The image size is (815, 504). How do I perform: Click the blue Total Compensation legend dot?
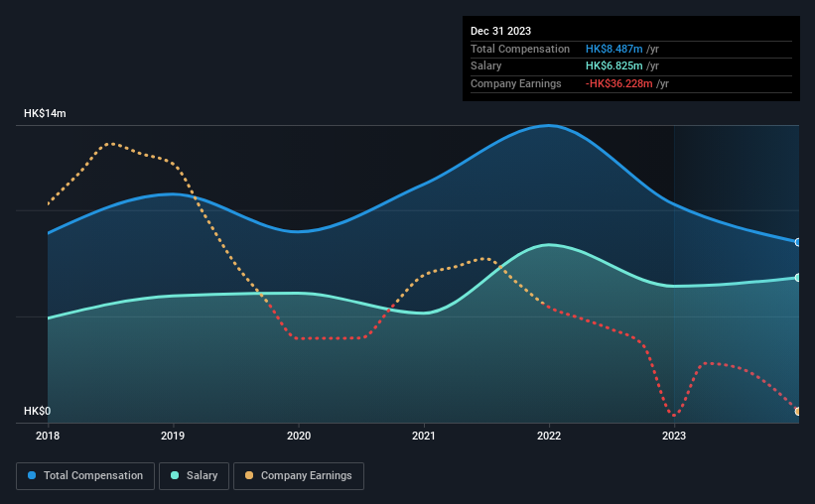(32, 475)
